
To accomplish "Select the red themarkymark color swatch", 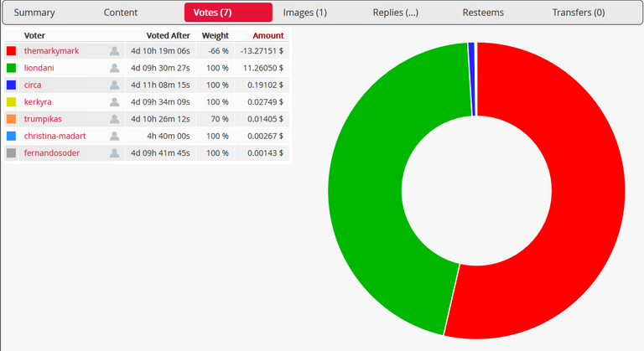I will (12, 51).
